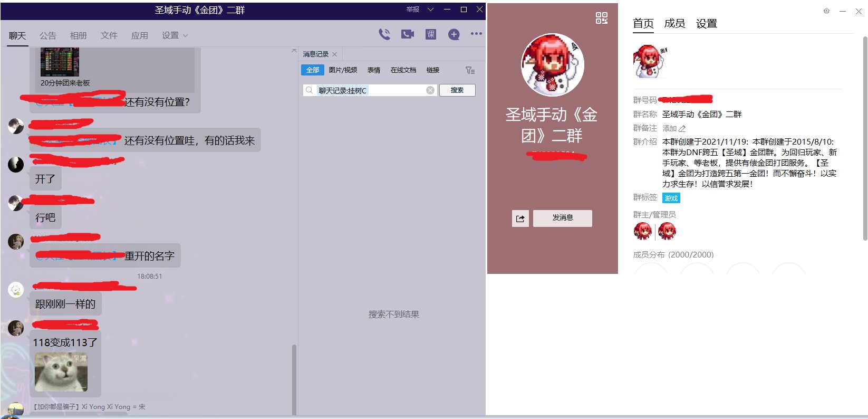Screen dimensions: 868x419
Task: Click the message 开了
Action: 45,179
